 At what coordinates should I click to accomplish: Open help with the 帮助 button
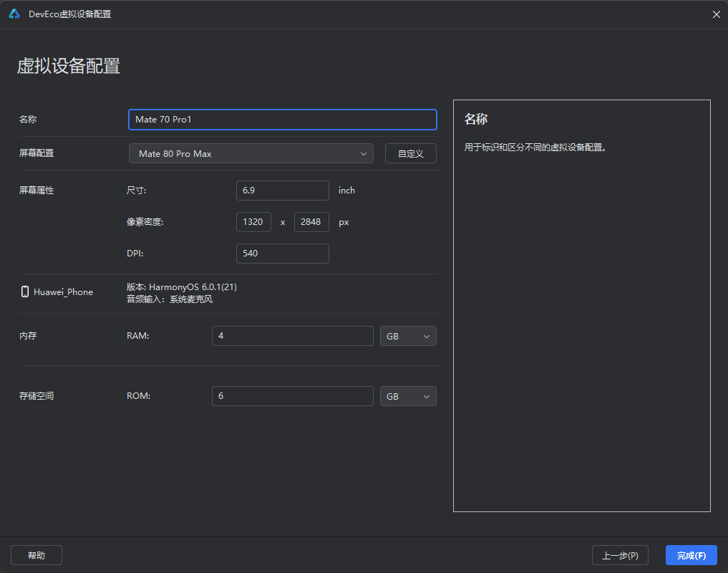click(37, 555)
